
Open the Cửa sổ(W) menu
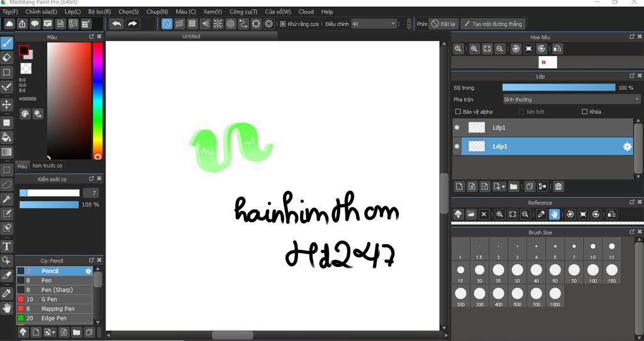[277, 11]
